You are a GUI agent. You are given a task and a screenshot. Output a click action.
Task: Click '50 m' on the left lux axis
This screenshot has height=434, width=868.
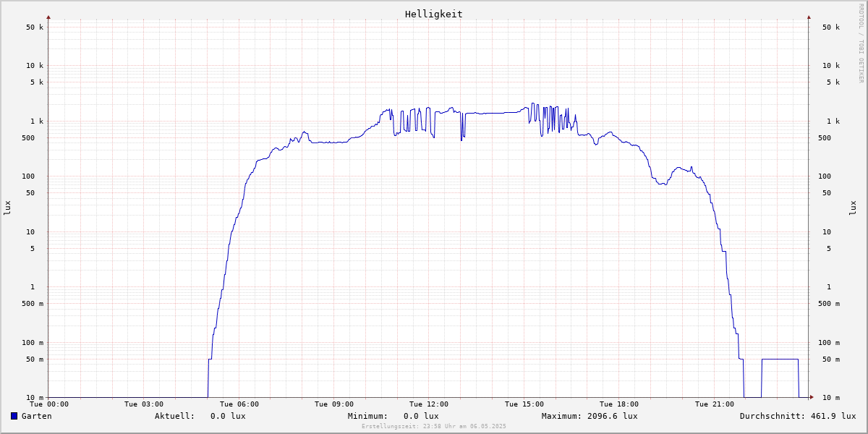point(35,359)
